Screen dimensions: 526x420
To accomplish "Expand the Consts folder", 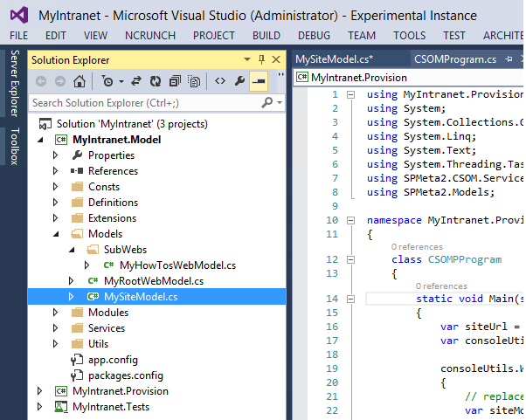I will (x=56, y=187).
